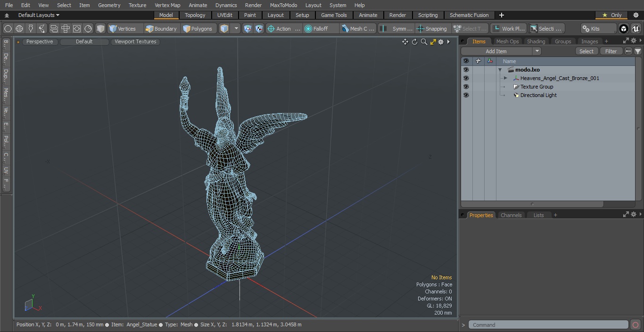The height and width of the screenshot is (332, 644).
Task: Open the Vertex Map menu
Action: [167, 5]
